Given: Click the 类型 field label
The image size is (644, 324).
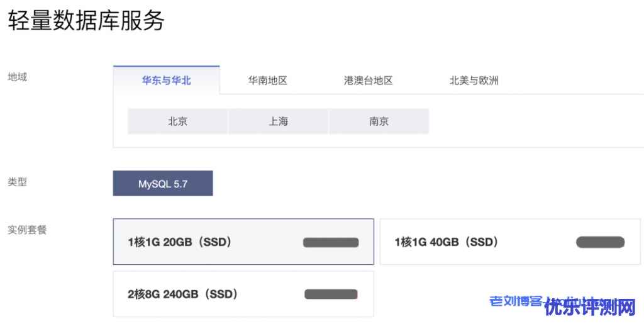Looking at the screenshot, I should 17,182.
